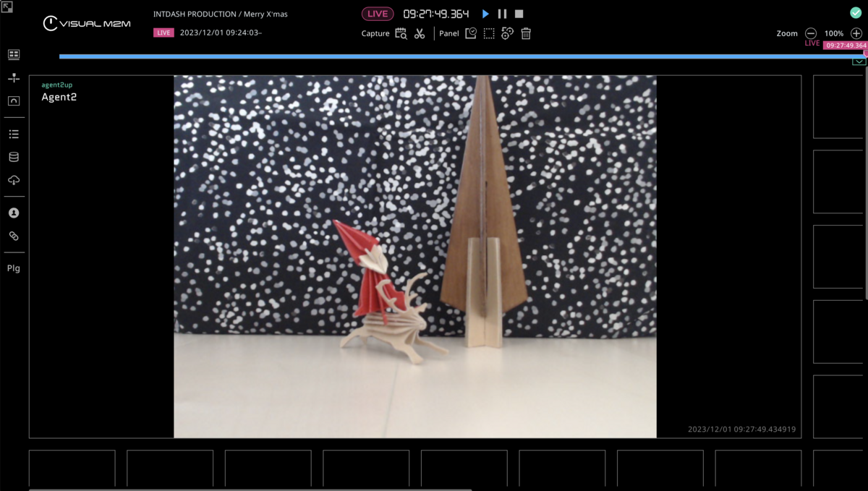The image size is (868, 491).
Task: Click the agent2up label
Action: tap(57, 85)
